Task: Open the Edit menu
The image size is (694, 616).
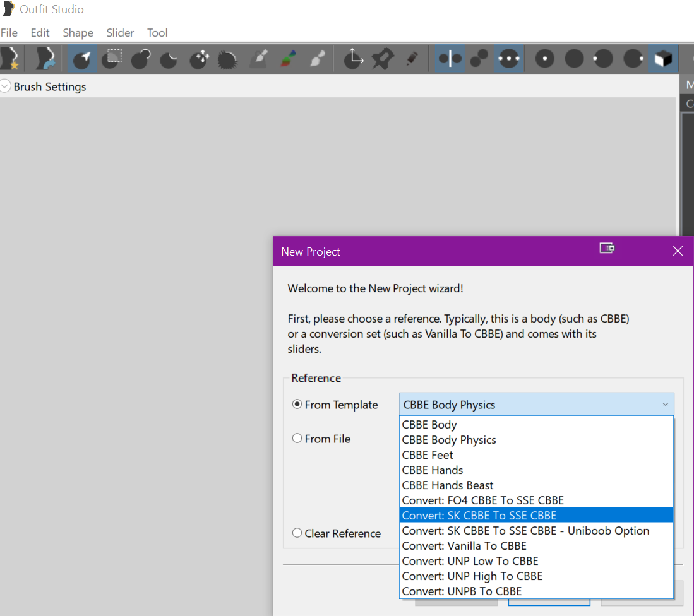Action: (40, 33)
